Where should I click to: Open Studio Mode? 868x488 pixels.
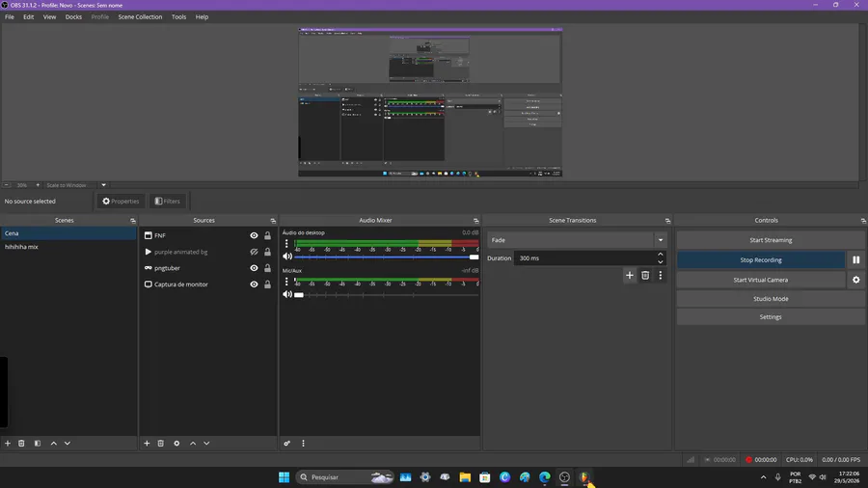click(770, 299)
